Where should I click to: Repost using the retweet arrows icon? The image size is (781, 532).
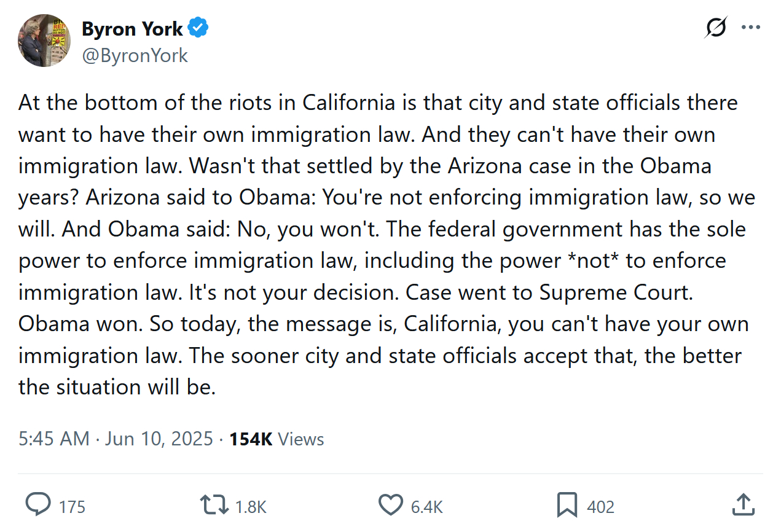[x=213, y=506]
